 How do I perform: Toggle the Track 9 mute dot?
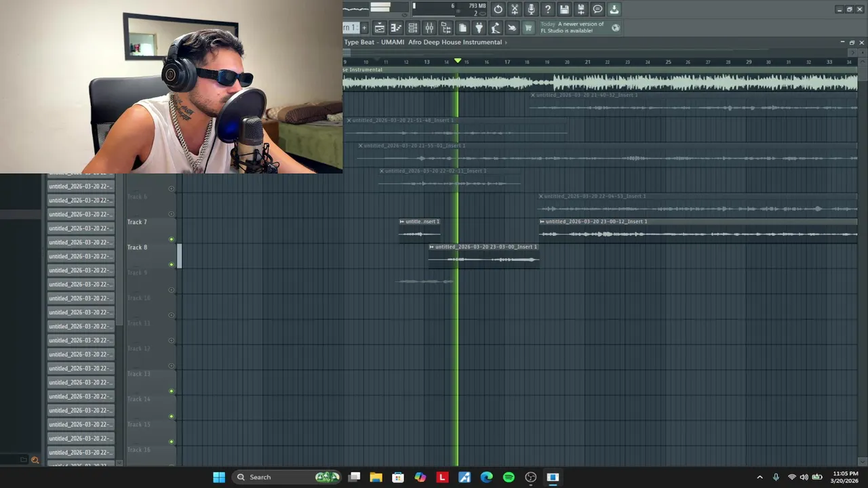pyautogui.click(x=171, y=290)
